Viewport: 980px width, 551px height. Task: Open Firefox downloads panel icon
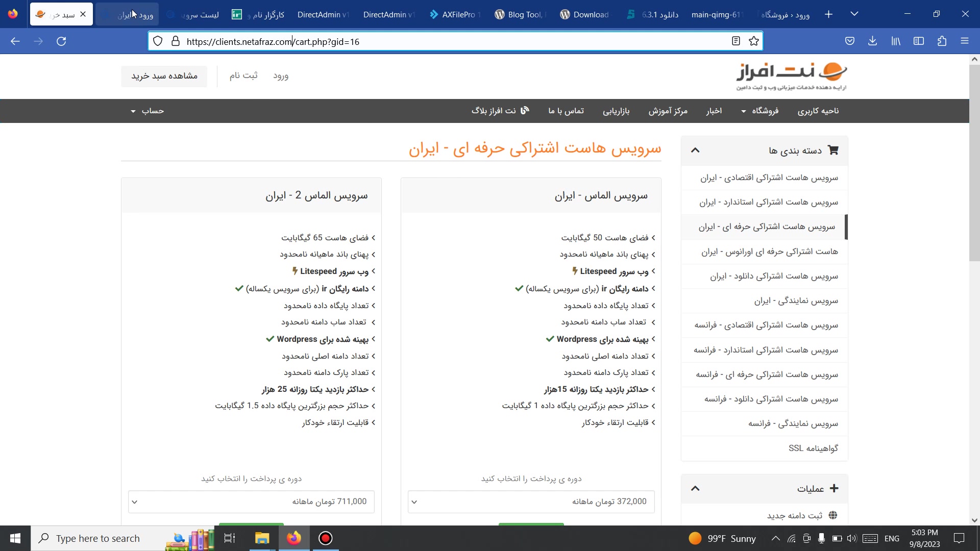[872, 41]
